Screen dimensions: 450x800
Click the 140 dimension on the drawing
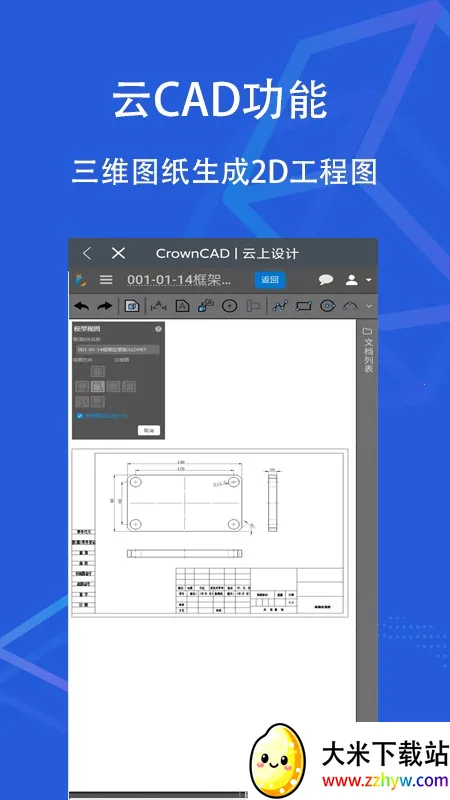point(180,462)
